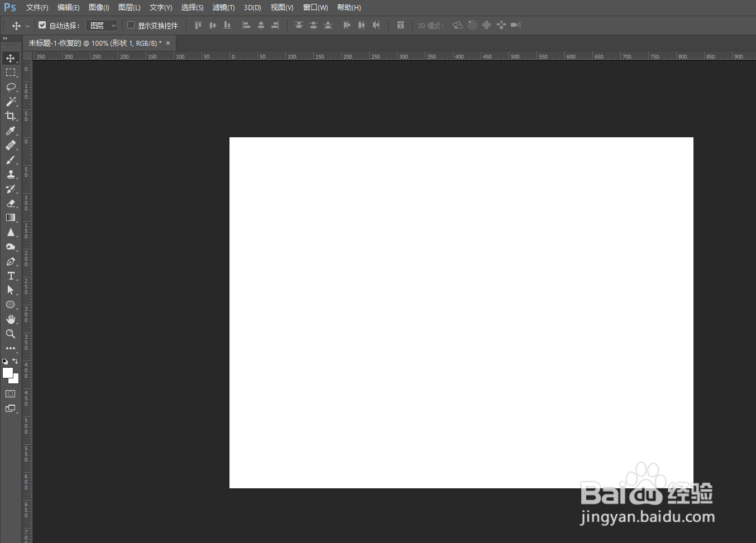Click Distribute horizontal centers button

361,25
